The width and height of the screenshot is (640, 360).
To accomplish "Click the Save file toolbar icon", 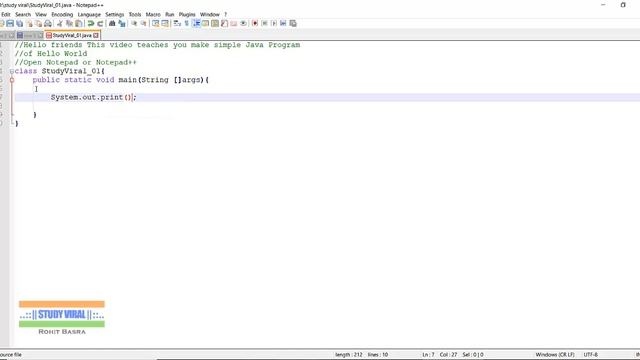I will tap(11, 24).
